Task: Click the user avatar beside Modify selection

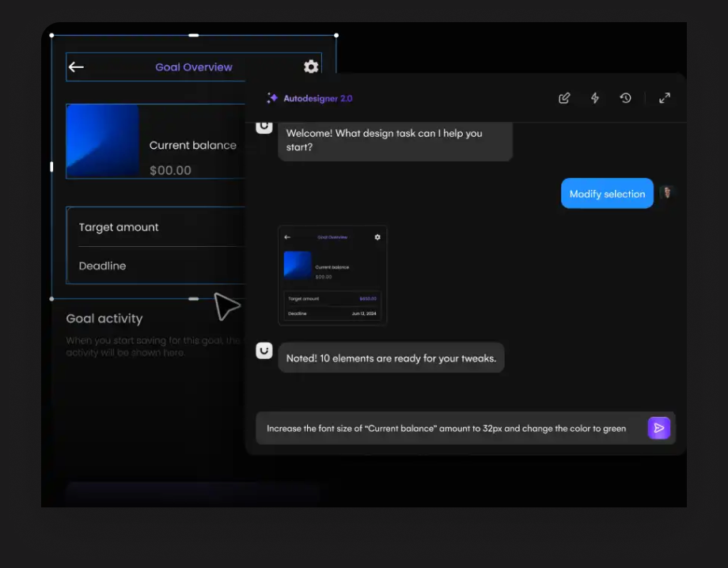Action: tap(667, 192)
